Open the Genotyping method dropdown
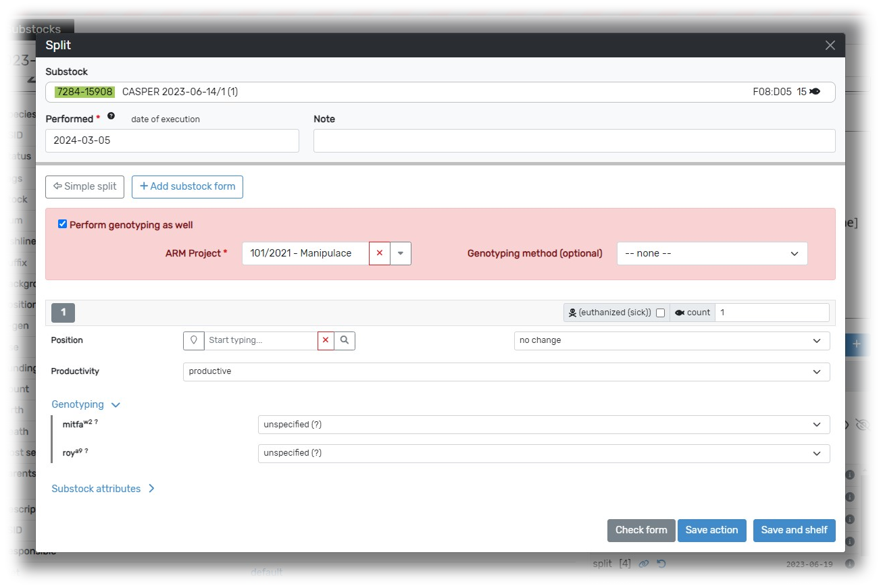Viewport: 881px width, 588px height. (711, 253)
